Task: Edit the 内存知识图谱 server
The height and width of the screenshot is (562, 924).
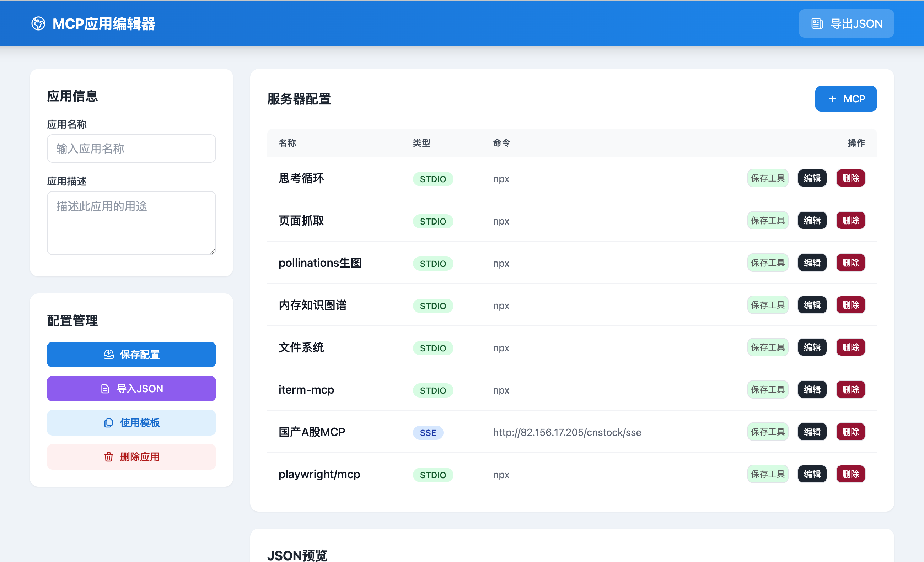Action: point(812,306)
